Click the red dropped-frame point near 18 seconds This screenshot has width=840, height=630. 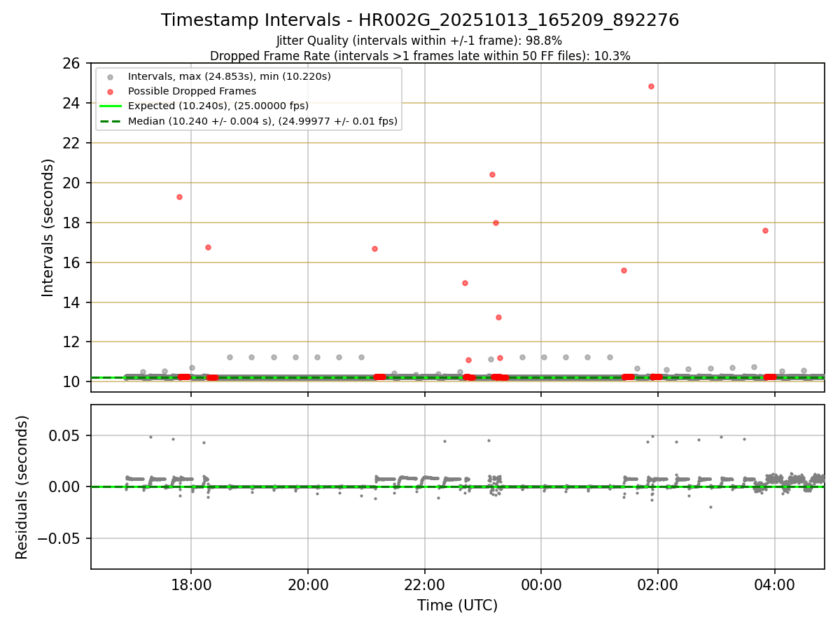click(496, 223)
